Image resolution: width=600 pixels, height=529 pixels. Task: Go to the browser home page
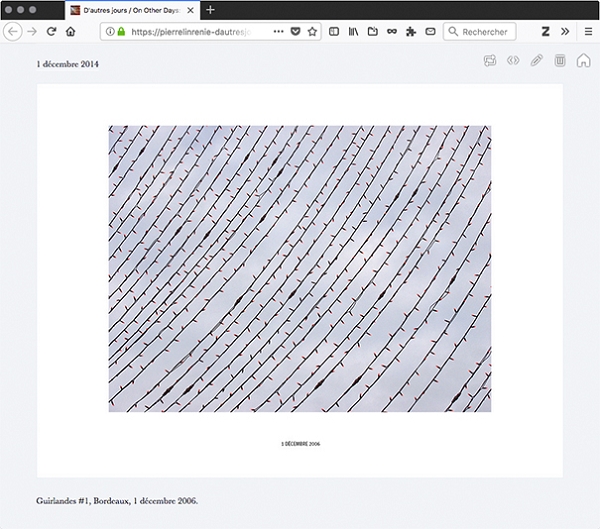(x=70, y=32)
